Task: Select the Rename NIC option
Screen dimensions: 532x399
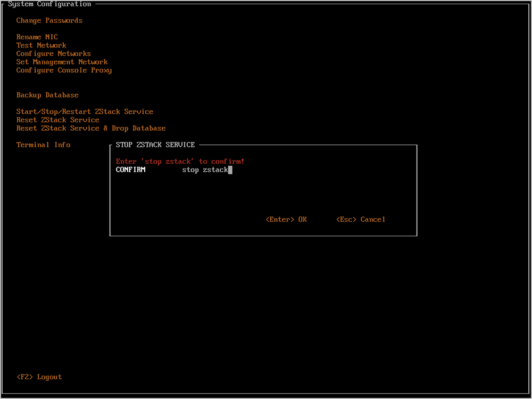Action: pyautogui.click(x=37, y=37)
